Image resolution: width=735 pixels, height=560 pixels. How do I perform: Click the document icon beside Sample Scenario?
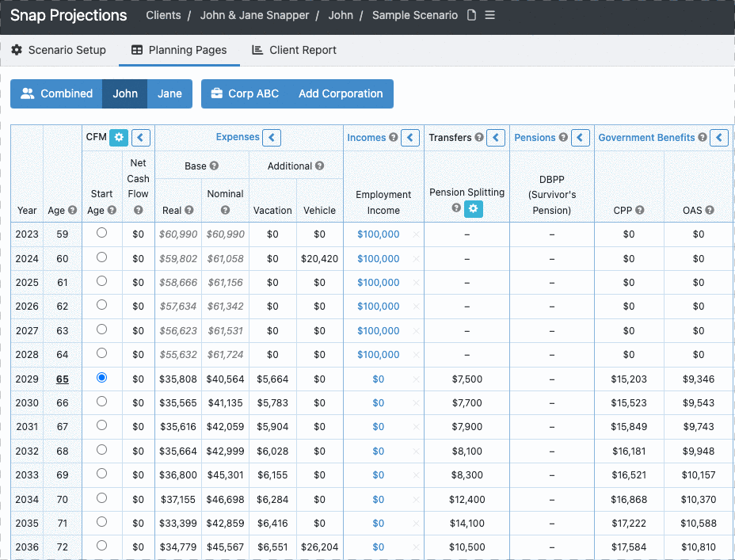(x=472, y=16)
